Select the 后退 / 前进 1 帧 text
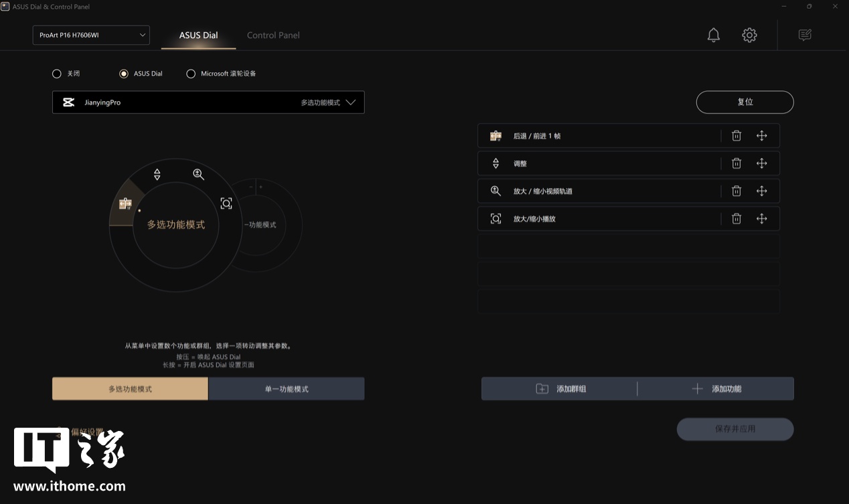 (x=537, y=136)
